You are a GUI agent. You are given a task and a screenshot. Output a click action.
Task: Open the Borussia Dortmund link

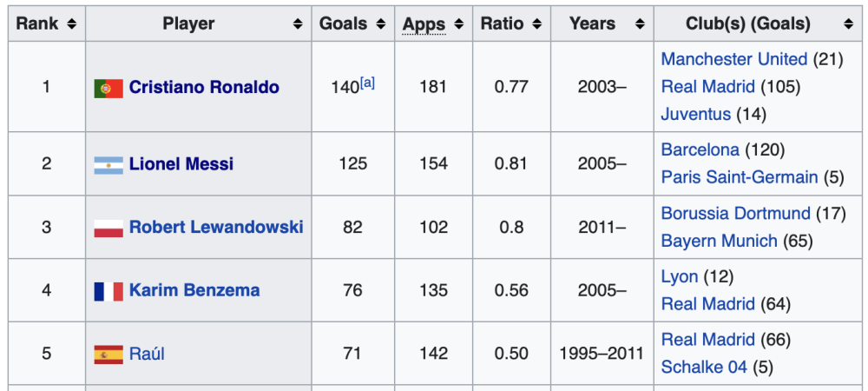(x=736, y=213)
